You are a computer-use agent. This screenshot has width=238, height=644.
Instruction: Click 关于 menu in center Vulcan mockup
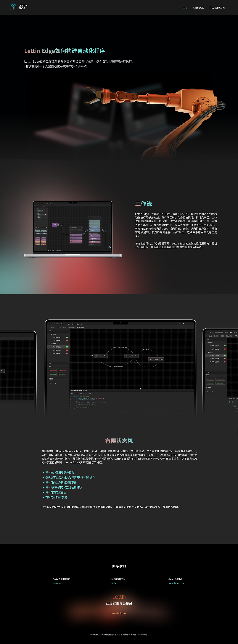(x=82, y=324)
